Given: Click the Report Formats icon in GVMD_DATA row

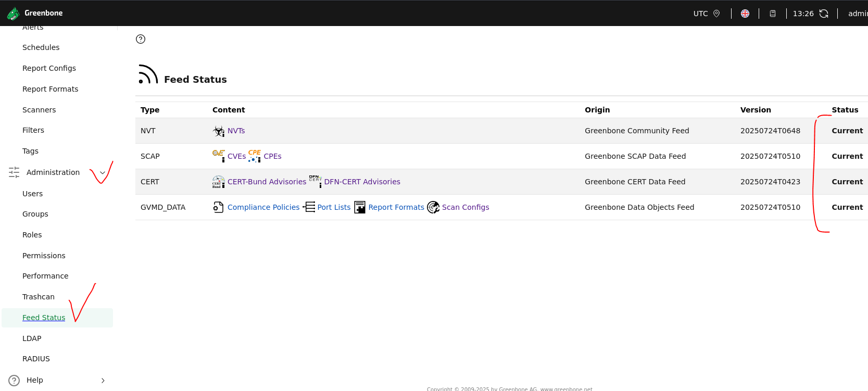Looking at the screenshot, I should [360, 207].
